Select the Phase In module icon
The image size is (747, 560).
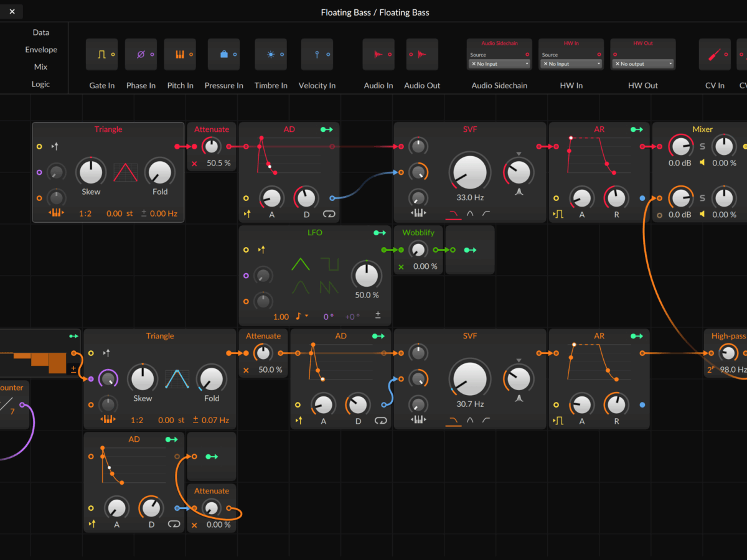click(x=141, y=55)
